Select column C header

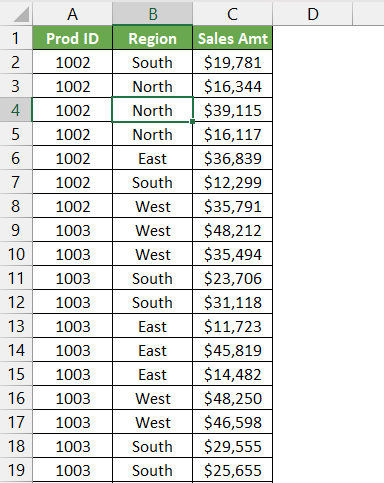click(233, 14)
